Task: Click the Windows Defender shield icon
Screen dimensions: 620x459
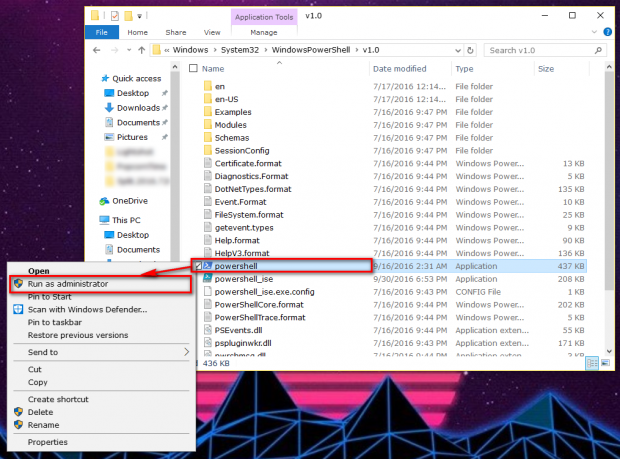Action: 18,310
